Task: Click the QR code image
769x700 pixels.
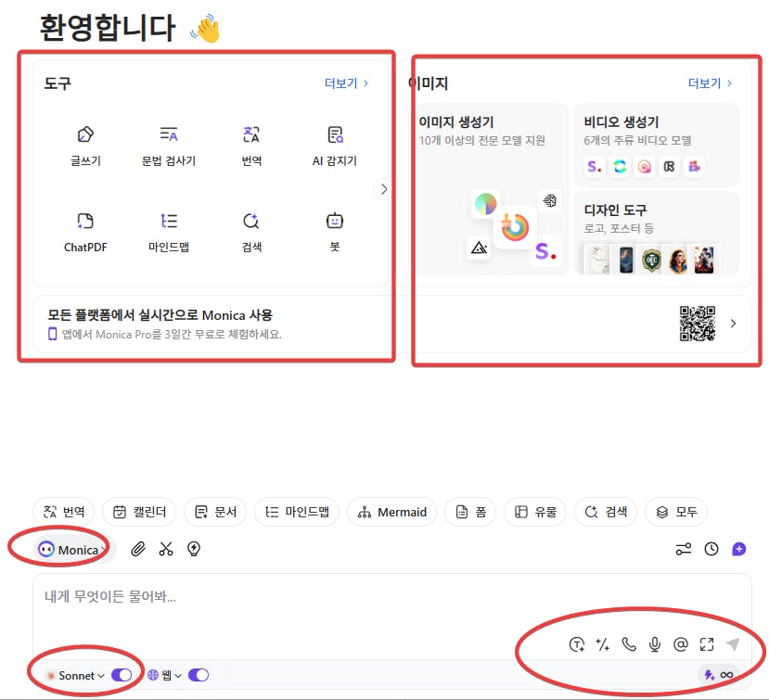Action: pyautogui.click(x=697, y=324)
